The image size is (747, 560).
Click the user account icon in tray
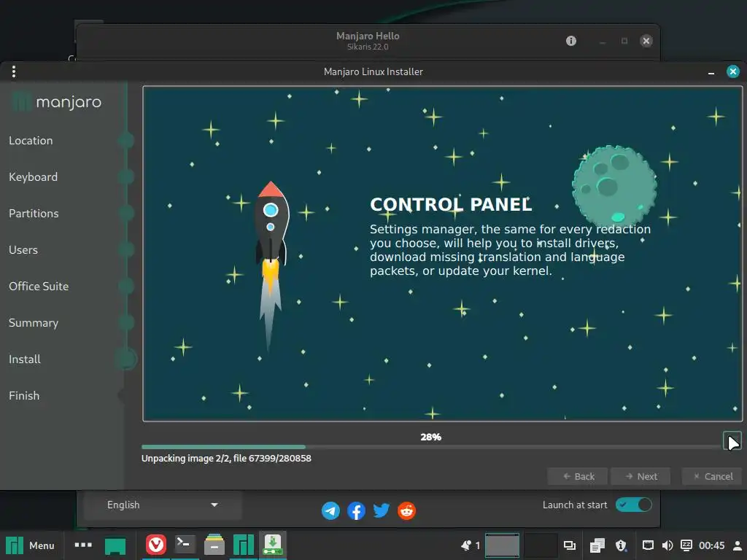click(738, 545)
